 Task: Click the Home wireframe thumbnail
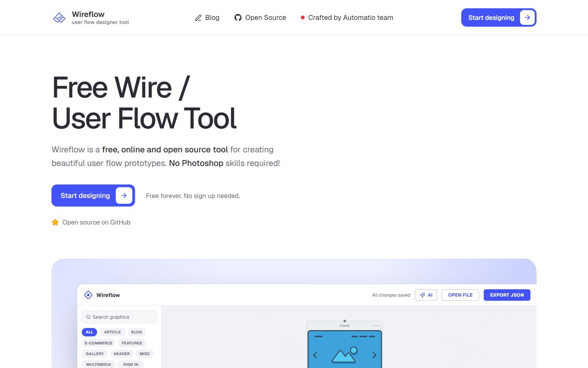click(x=345, y=349)
